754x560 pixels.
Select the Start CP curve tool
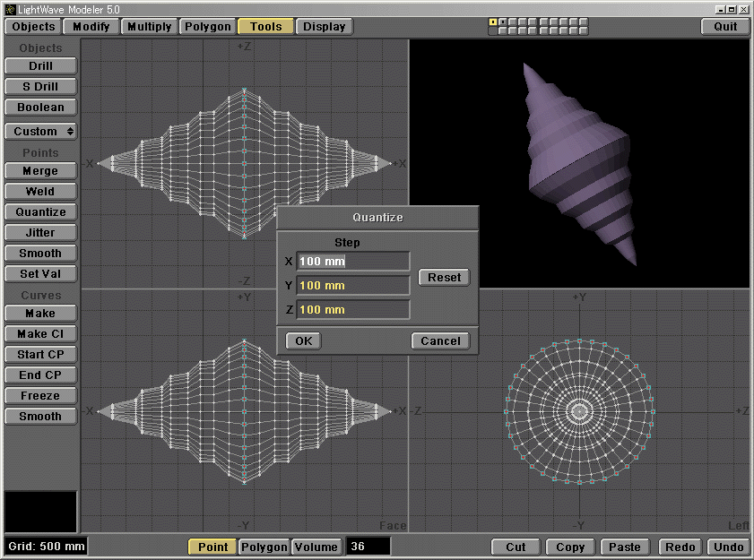(x=39, y=354)
